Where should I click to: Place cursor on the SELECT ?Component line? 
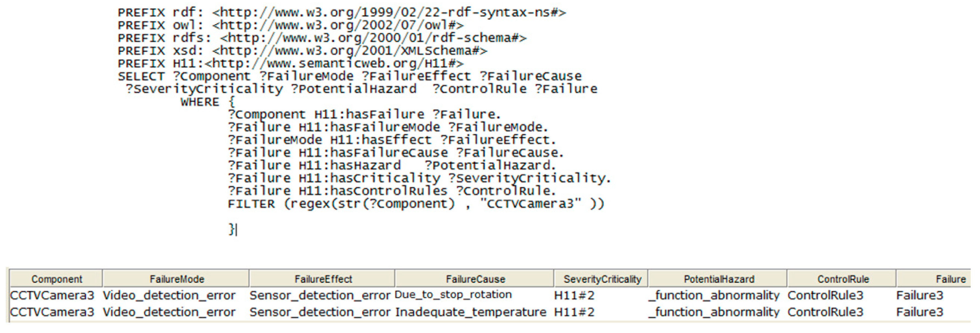(x=349, y=76)
